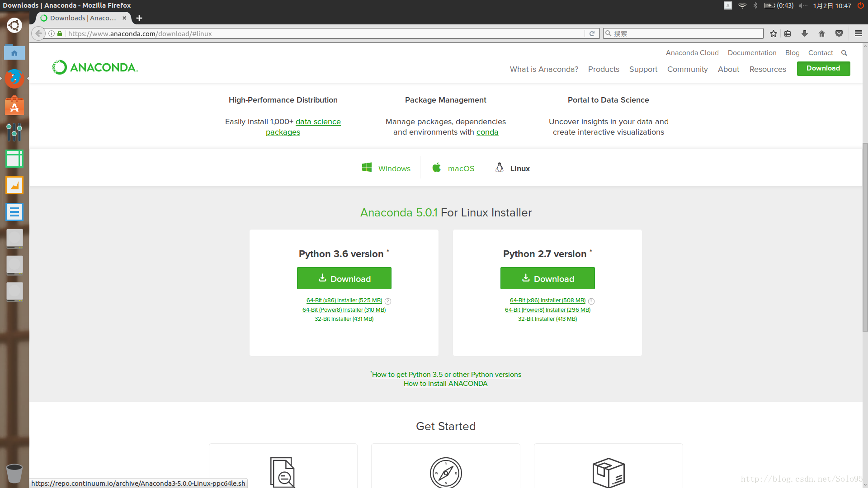868x488 pixels.
Task: Open LibreOffice Calc from dock
Action: coord(14,159)
